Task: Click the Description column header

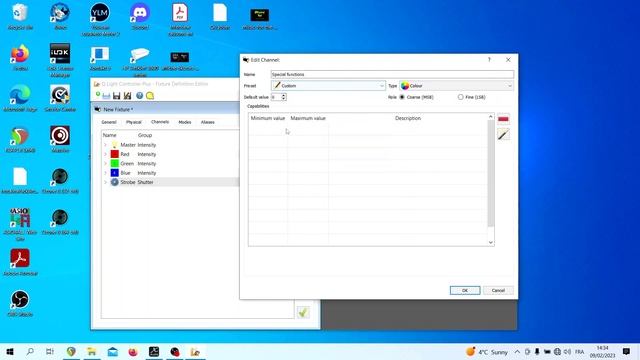Action: [x=408, y=118]
